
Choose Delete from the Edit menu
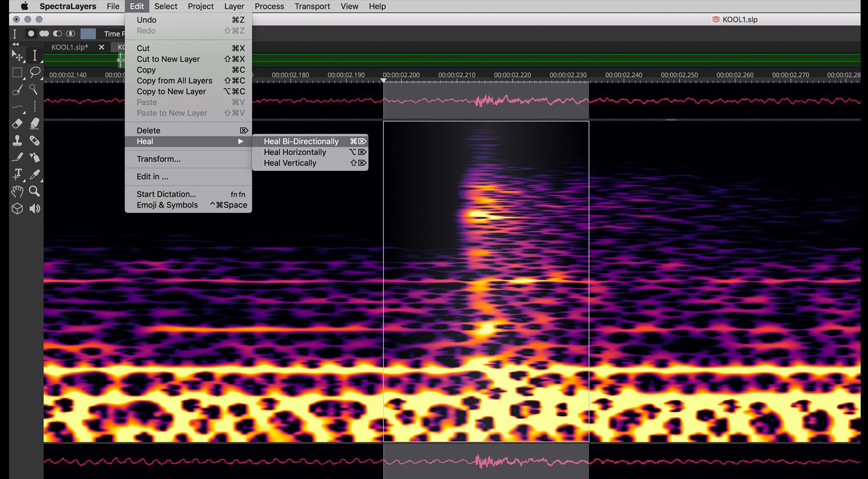click(188, 131)
